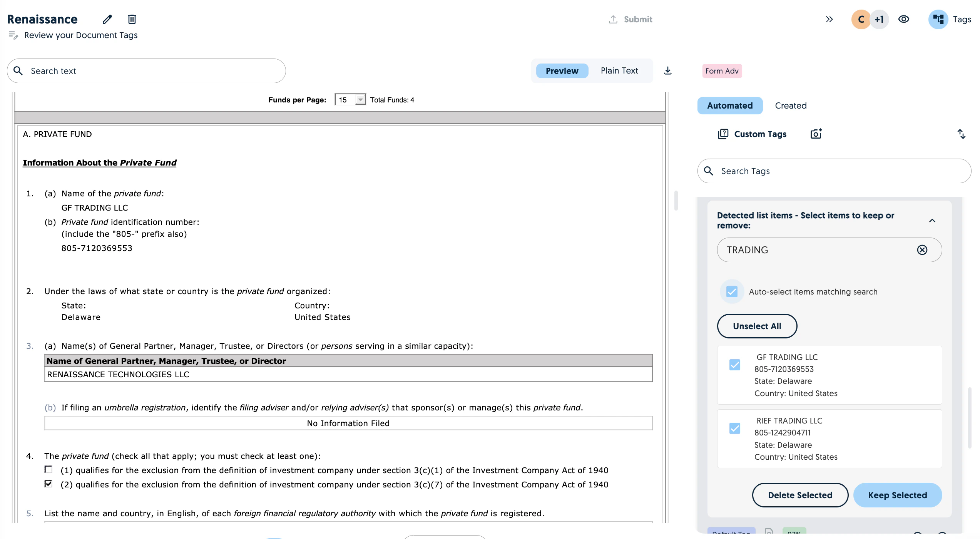
Task: Focus the Search Tags field
Action: (x=834, y=171)
